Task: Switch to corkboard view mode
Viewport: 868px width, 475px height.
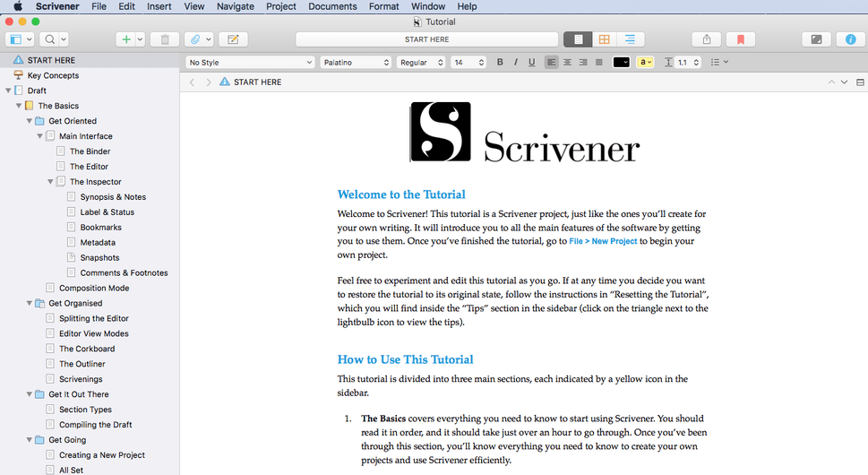Action: point(604,39)
